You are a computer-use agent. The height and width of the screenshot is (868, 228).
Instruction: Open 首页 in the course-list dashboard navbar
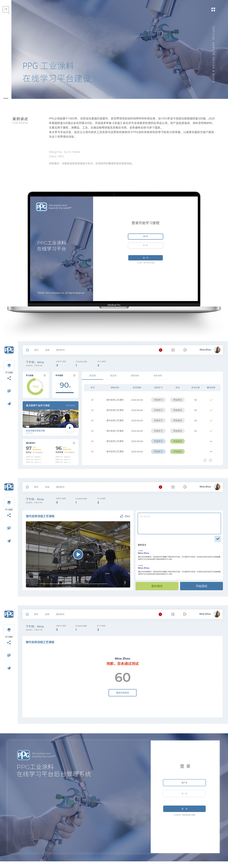36,350
